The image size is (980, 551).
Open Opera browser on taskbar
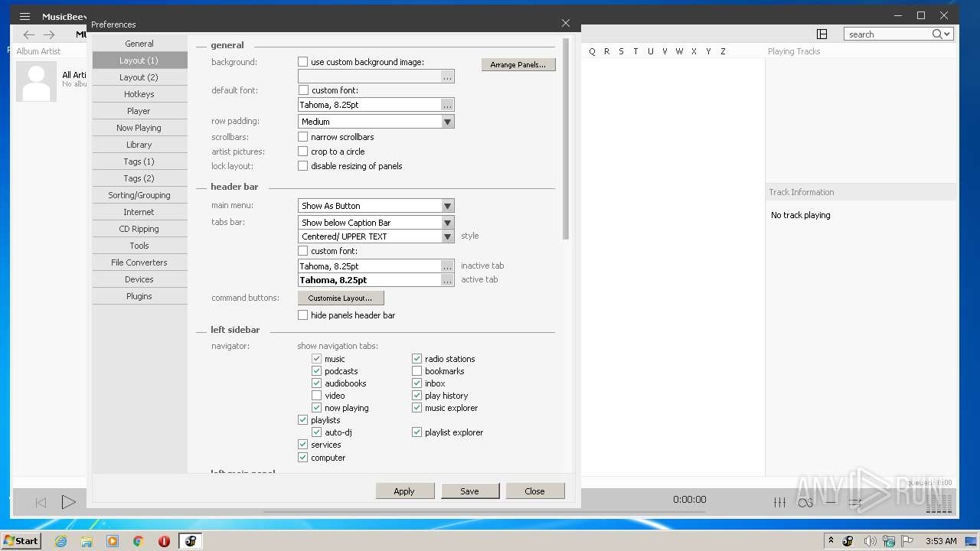[x=164, y=541]
